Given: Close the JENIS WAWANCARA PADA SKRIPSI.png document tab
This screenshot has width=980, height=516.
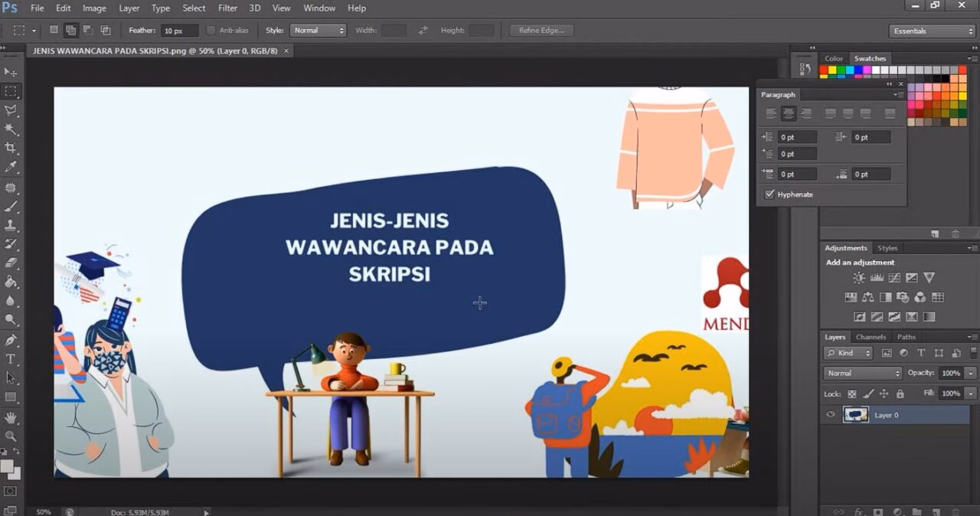Looking at the screenshot, I should click(x=286, y=51).
